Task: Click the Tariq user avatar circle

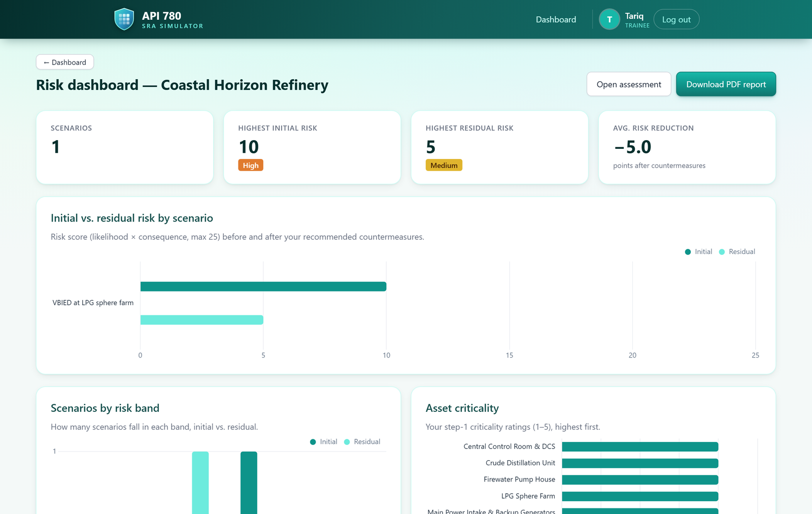Action: point(610,19)
